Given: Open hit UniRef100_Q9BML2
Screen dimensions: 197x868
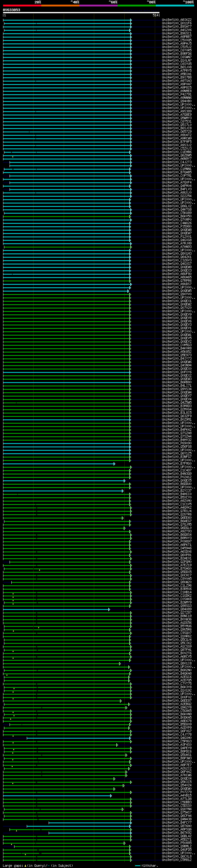Looking at the screenshot, I should (x=177, y=846).
